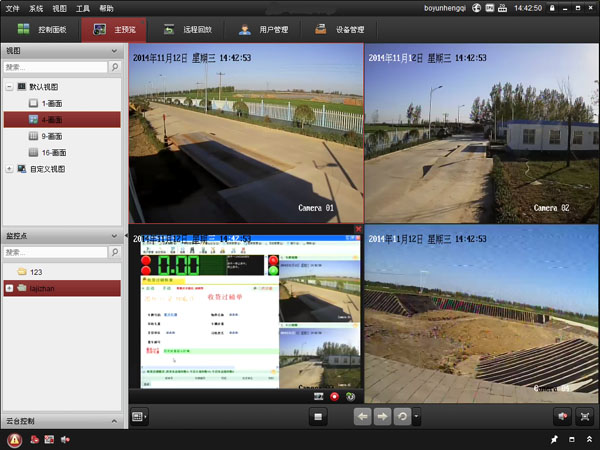Enter full screen via bottom-right icon

tap(585, 416)
